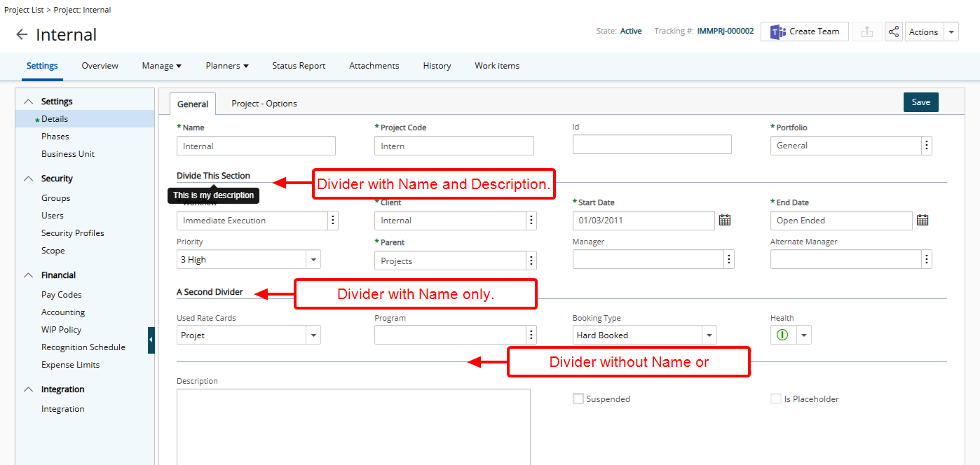Click the export upload icon in header

867,32
